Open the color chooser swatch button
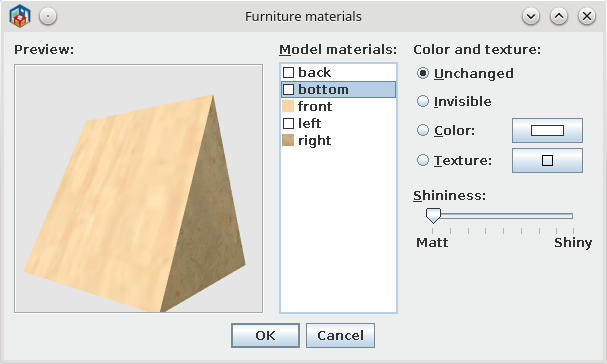This screenshot has width=607, height=364. [547, 130]
